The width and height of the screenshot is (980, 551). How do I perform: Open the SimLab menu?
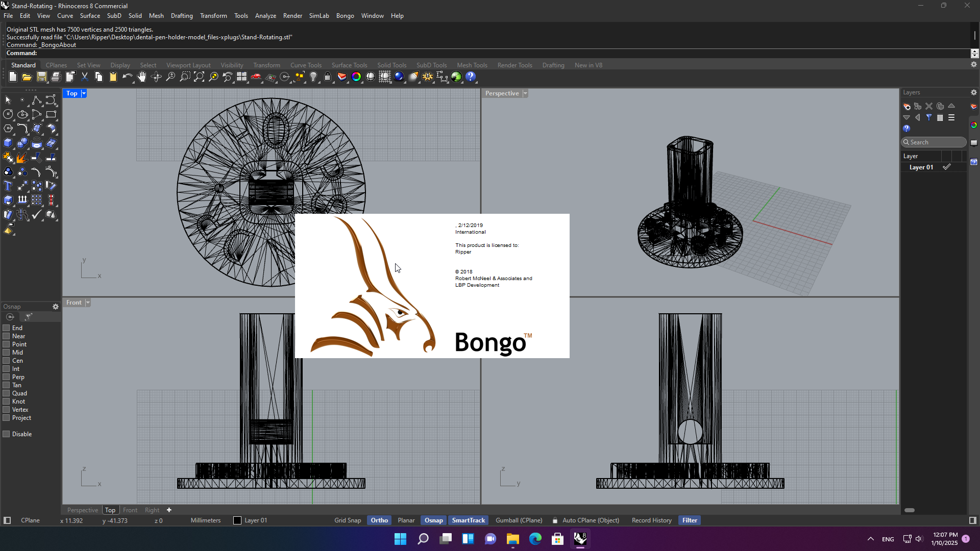coord(319,16)
